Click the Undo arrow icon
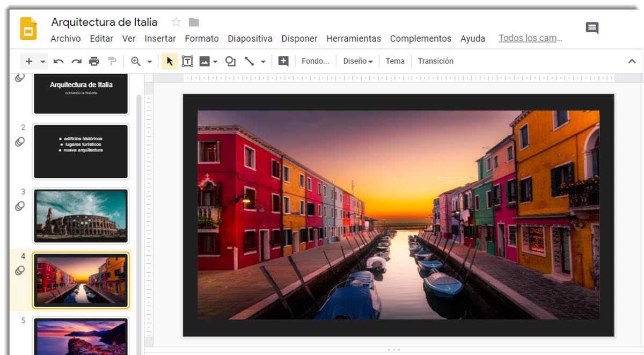Viewport: 644px width, 355px height. tap(58, 61)
